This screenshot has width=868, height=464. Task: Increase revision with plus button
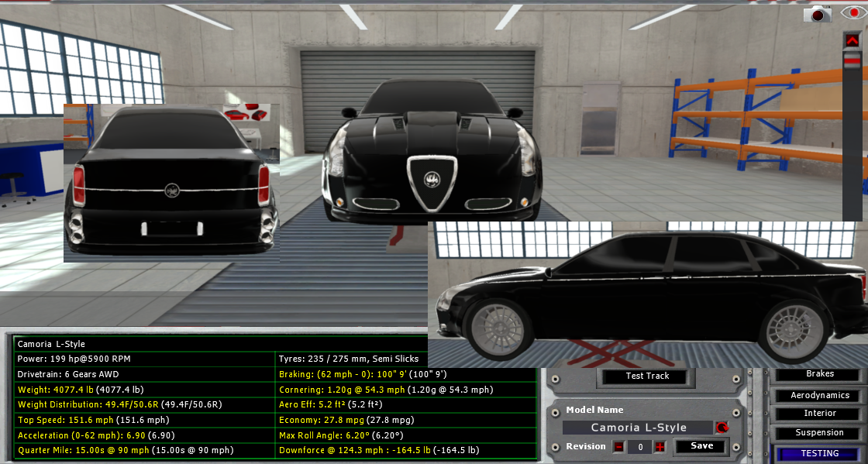click(660, 447)
